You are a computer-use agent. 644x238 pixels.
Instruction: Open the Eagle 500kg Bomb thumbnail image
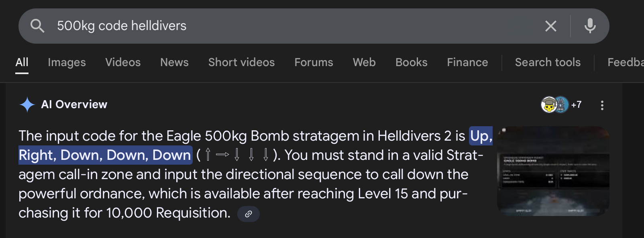click(553, 171)
